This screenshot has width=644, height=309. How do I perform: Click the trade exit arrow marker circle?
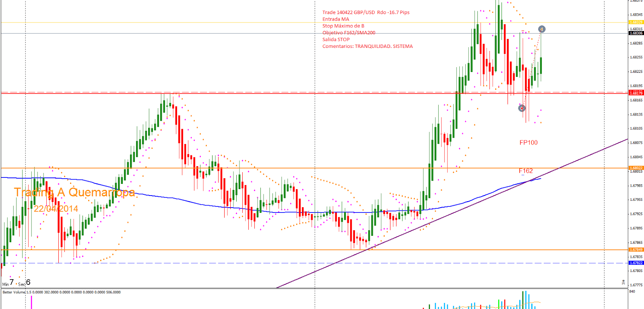[x=542, y=29]
